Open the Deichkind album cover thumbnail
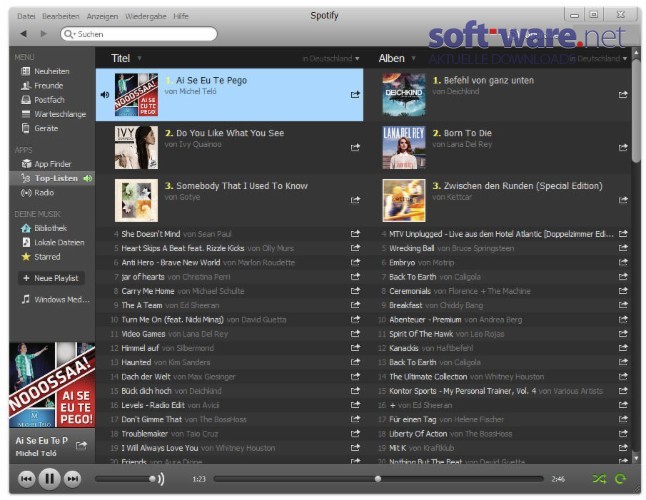 (404, 95)
